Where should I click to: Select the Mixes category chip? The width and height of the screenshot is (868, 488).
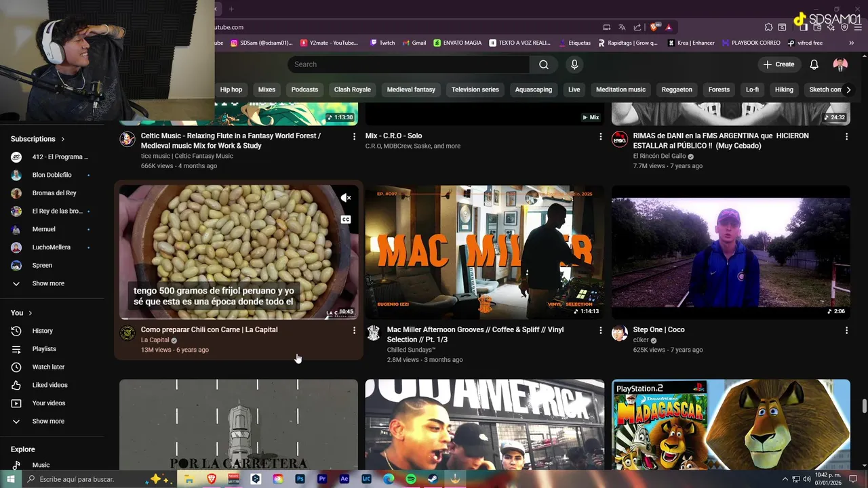coord(267,89)
